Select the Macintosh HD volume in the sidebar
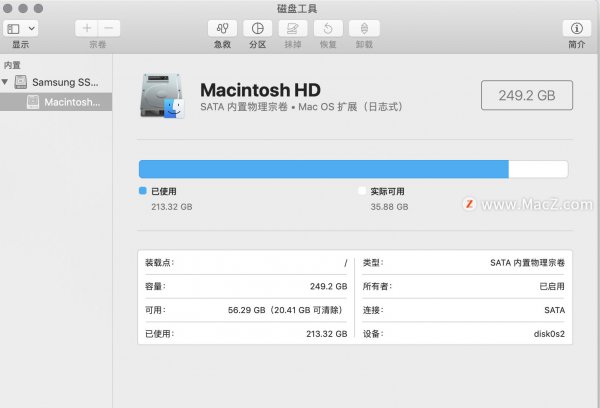Screen dimensions: 600x408 pyautogui.click(x=71, y=102)
